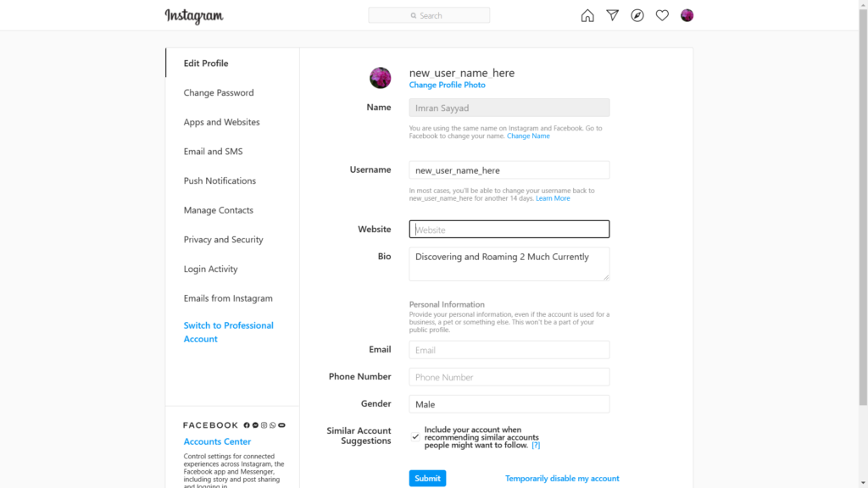Click the new_user_name_here heading
This screenshot has height=488, width=868.
pos(462,73)
